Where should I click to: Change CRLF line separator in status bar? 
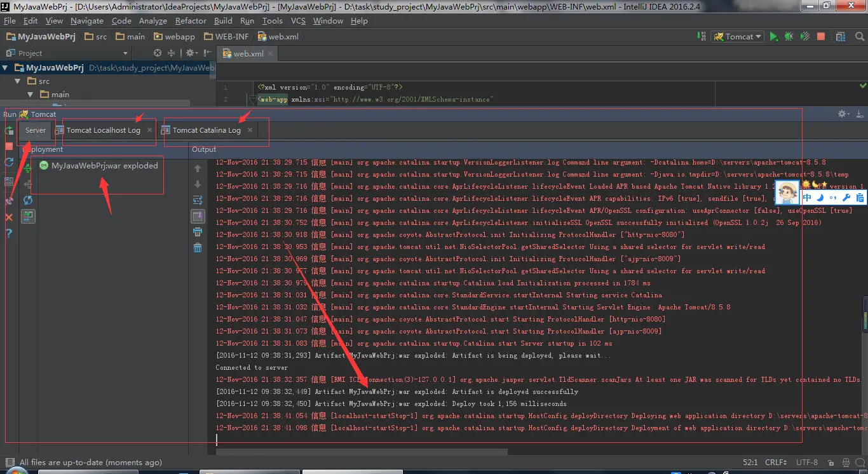[x=776, y=463]
